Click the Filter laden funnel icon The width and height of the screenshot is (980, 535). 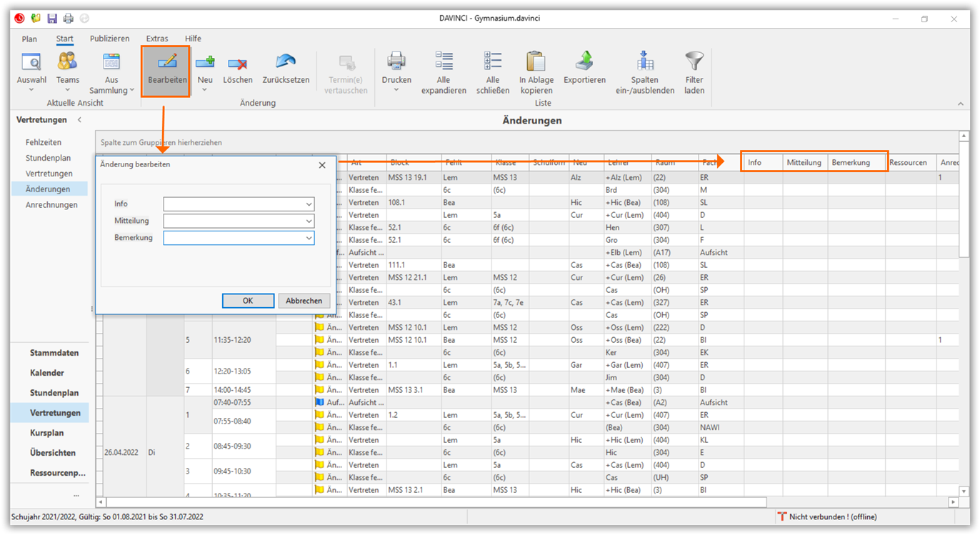point(694,63)
